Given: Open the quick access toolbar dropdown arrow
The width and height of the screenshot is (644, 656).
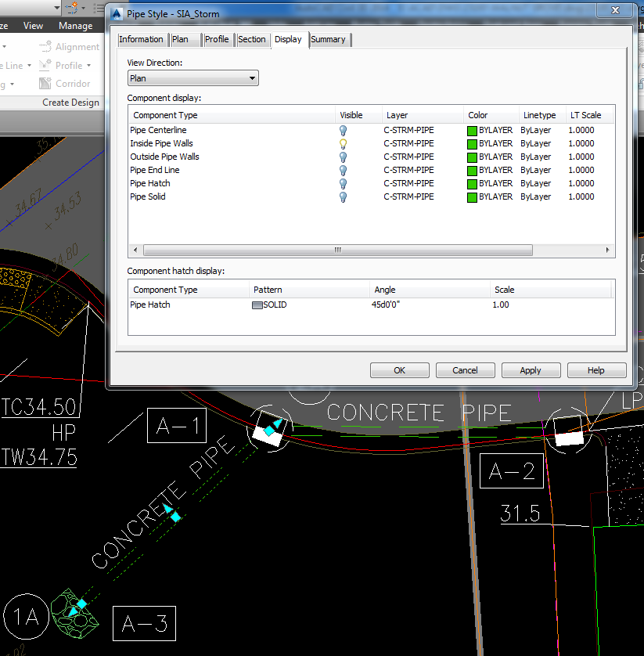Looking at the screenshot, I should 57,7.
